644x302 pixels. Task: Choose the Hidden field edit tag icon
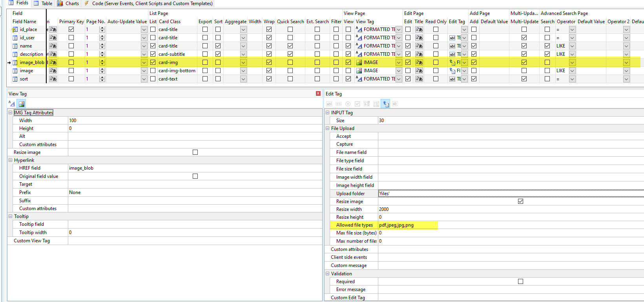coord(395,104)
